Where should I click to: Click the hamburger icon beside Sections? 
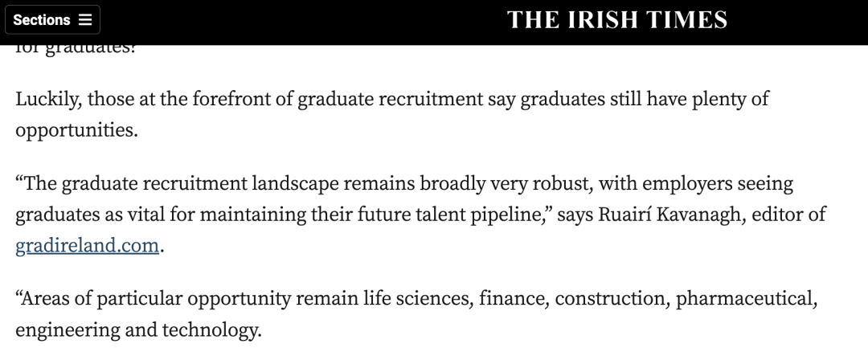coord(84,20)
